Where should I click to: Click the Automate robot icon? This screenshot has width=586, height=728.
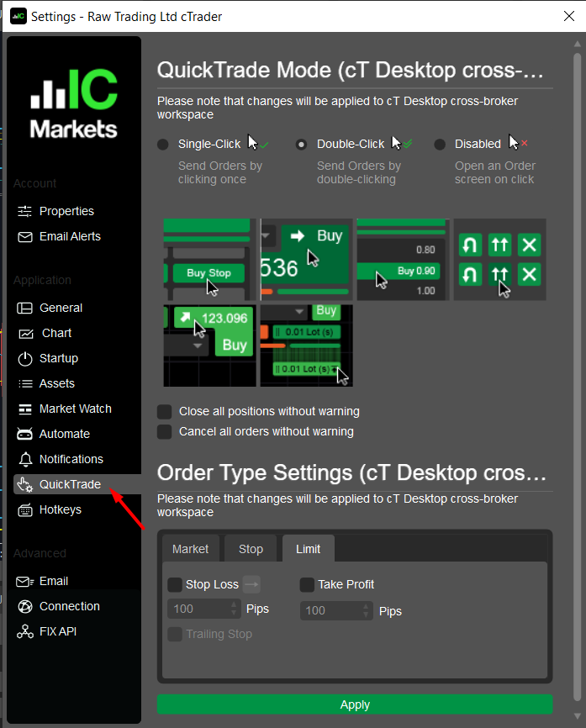[24, 434]
